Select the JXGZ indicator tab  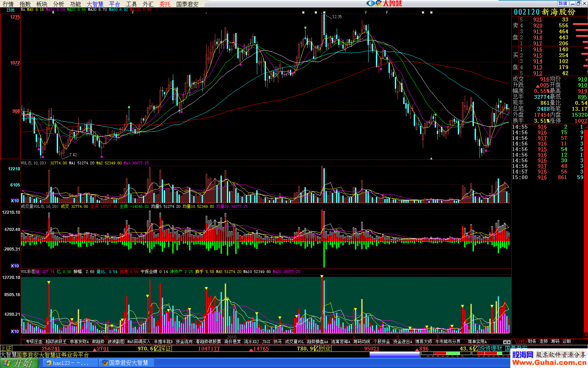[266, 342]
